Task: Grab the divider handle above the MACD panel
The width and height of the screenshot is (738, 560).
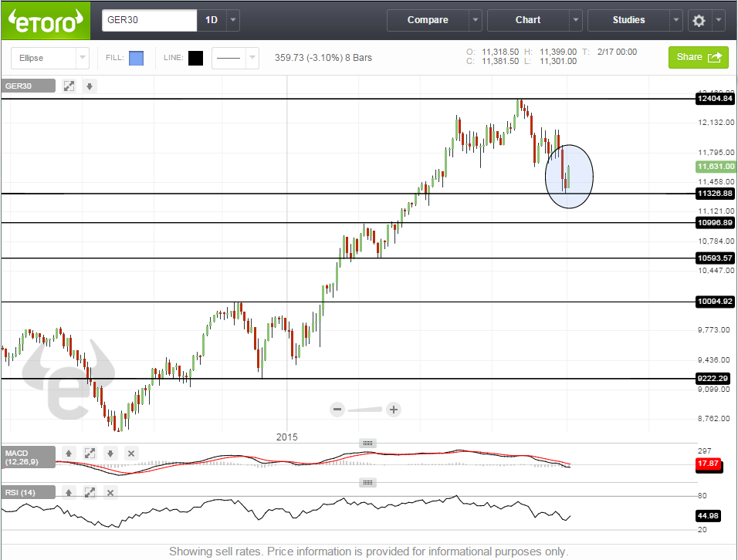Action: coord(367,443)
